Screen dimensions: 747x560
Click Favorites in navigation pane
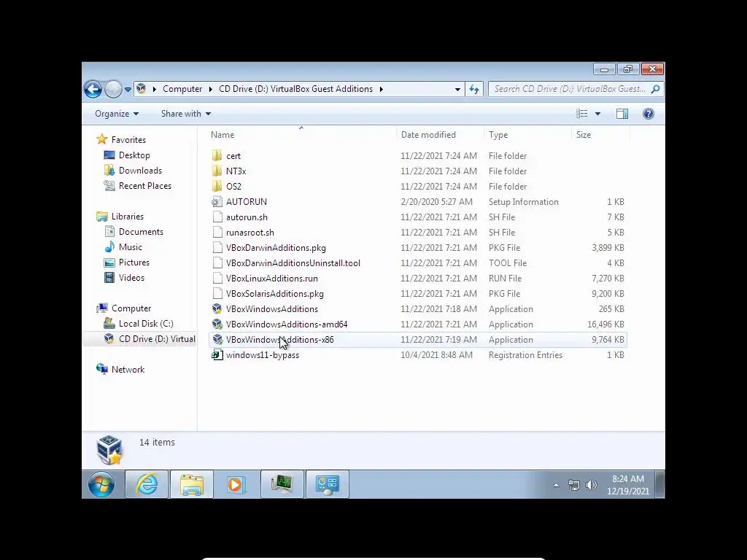tap(128, 140)
